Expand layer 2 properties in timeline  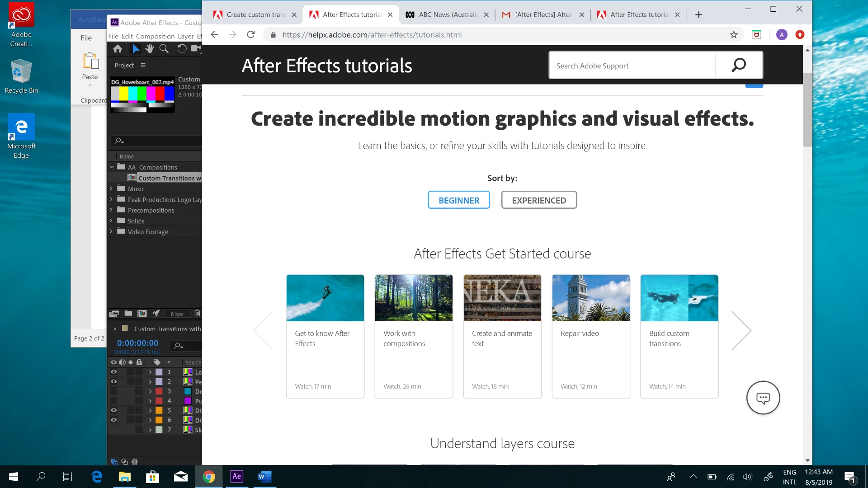[150, 382]
